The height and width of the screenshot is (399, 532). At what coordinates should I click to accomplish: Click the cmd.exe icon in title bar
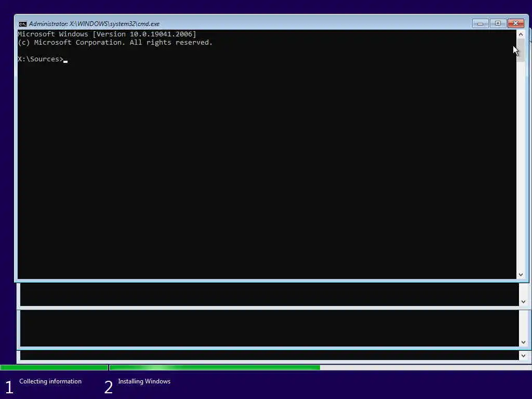(x=23, y=24)
